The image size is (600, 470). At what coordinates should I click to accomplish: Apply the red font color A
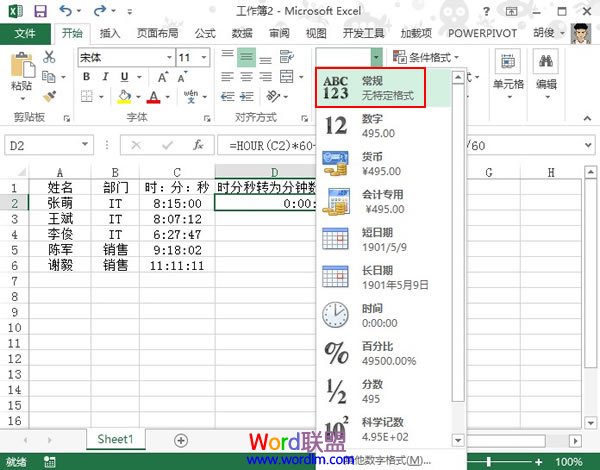[153, 96]
